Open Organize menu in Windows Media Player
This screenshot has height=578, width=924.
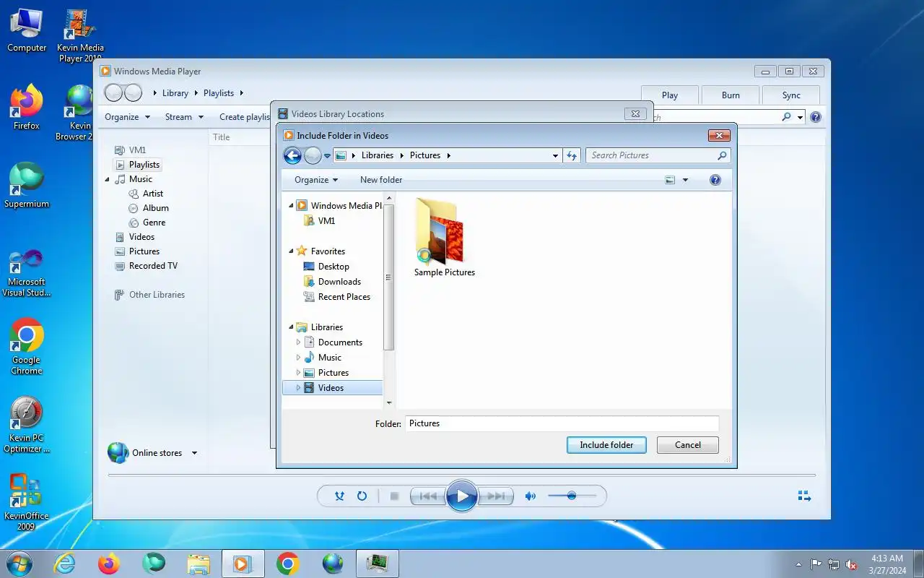click(127, 117)
